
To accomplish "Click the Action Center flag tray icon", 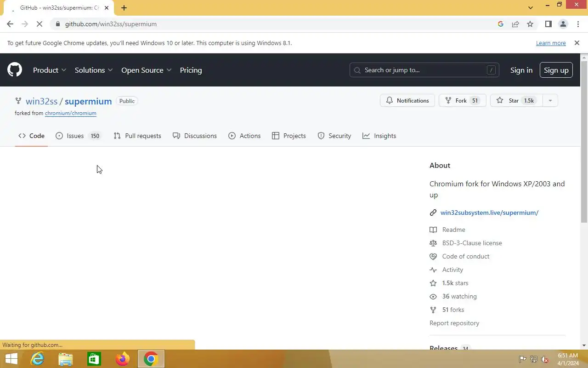I will [x=522, y=359].
